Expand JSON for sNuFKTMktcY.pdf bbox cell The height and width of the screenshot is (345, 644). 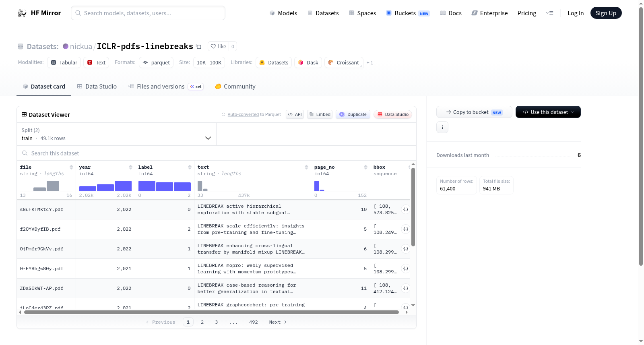pos(406,209)
